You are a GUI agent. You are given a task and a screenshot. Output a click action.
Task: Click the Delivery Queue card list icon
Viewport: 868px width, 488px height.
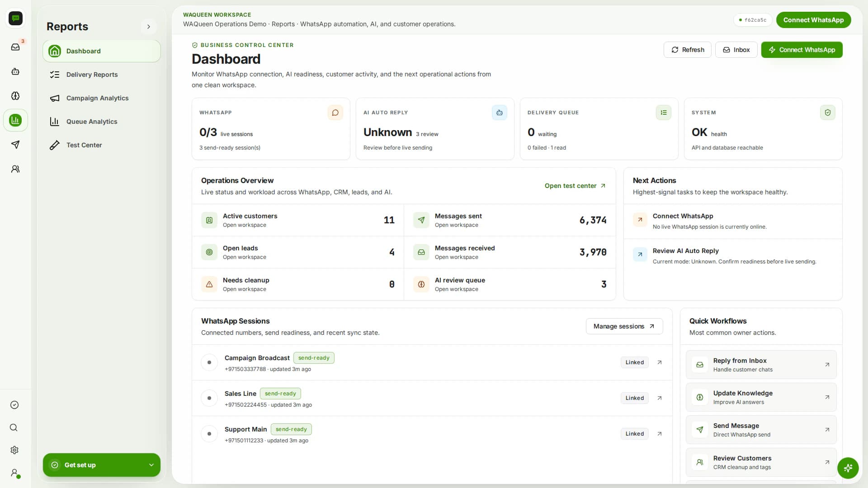tap(664, 113)
